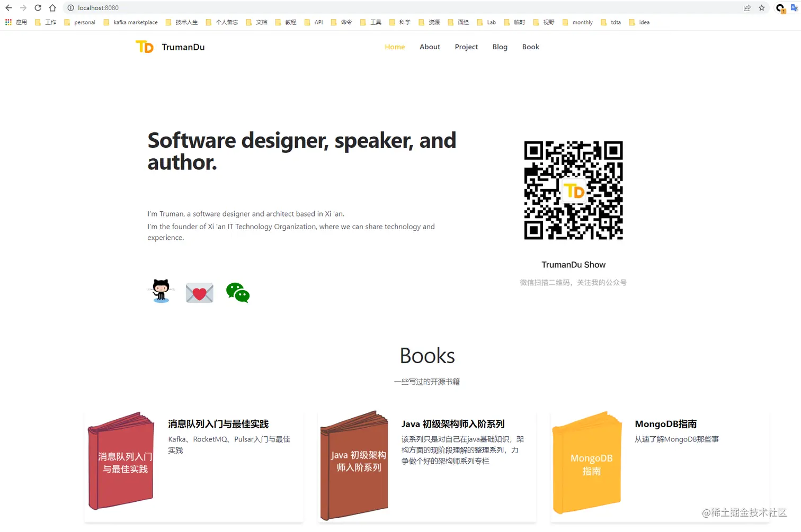Click the share page icon in address bar
801x532 pixels.
click(x=747, y=8)
